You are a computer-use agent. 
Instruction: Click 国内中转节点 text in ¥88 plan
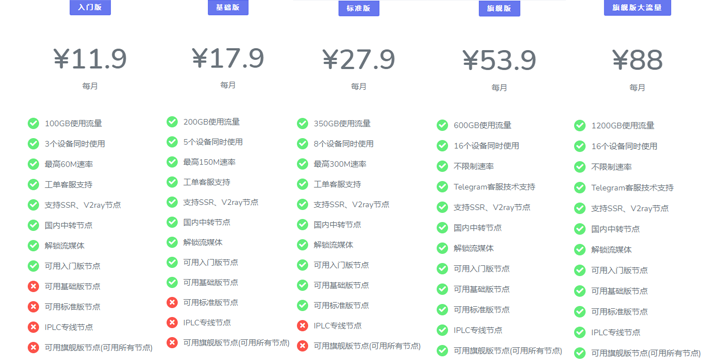(615, 229)
